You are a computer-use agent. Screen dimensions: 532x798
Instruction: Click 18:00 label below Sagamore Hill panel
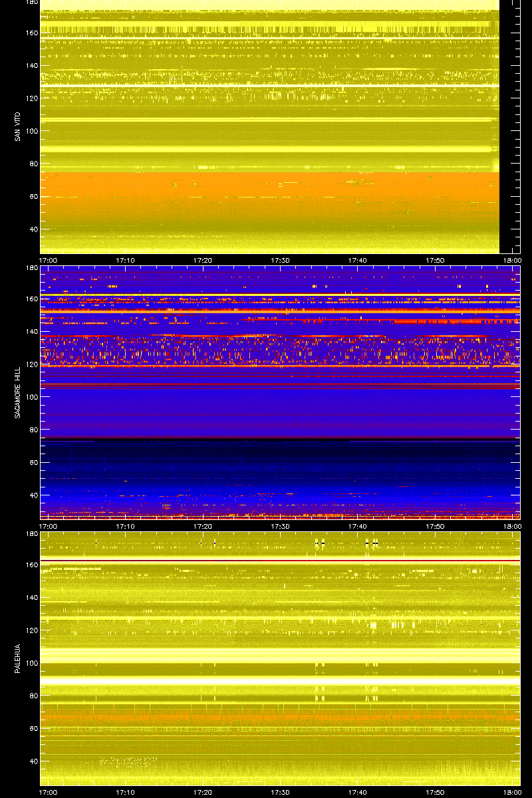tap(512, 526)
